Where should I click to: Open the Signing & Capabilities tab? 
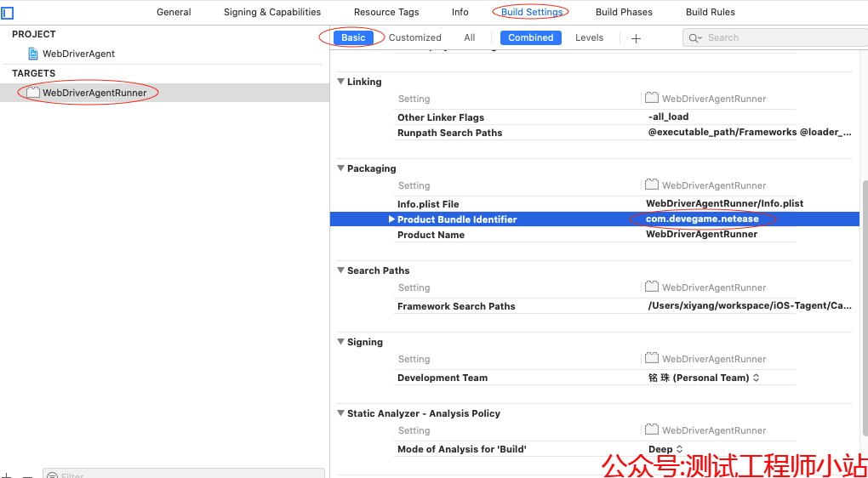tap(271, 12)
